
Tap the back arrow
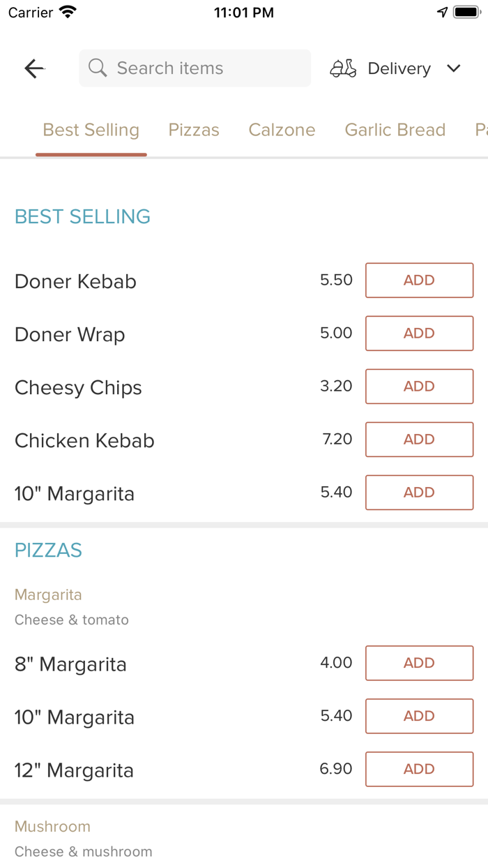point(33,68)
